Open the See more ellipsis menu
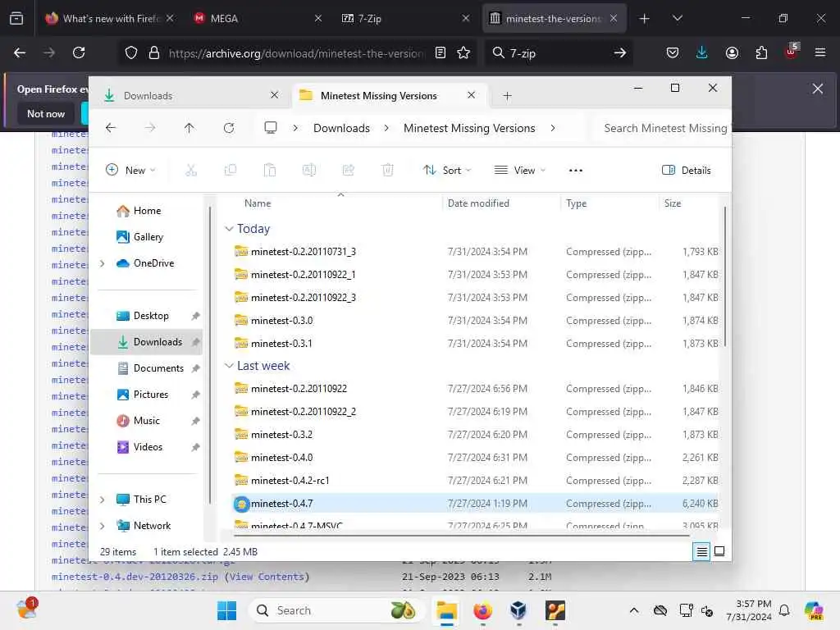Viewport: 840px width, 630px height. [575, 171]
